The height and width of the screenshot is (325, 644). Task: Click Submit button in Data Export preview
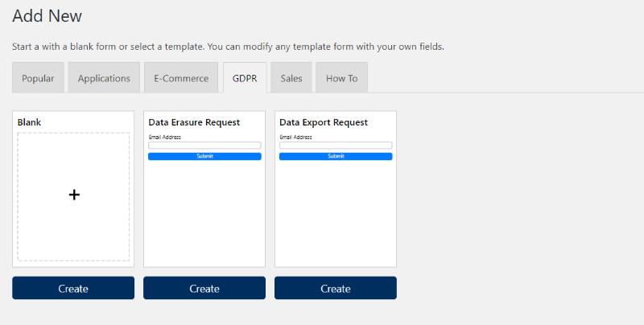coord(336,156)
